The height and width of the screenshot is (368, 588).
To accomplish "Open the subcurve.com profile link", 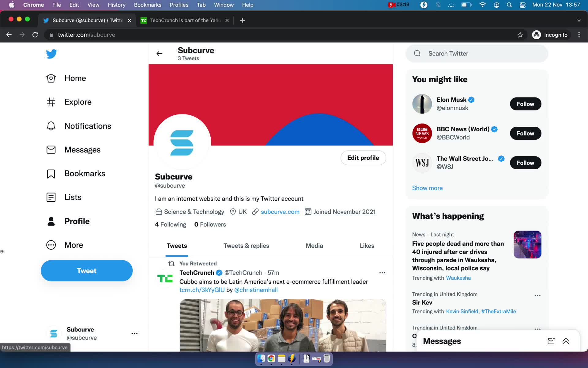I will [280, 212].
